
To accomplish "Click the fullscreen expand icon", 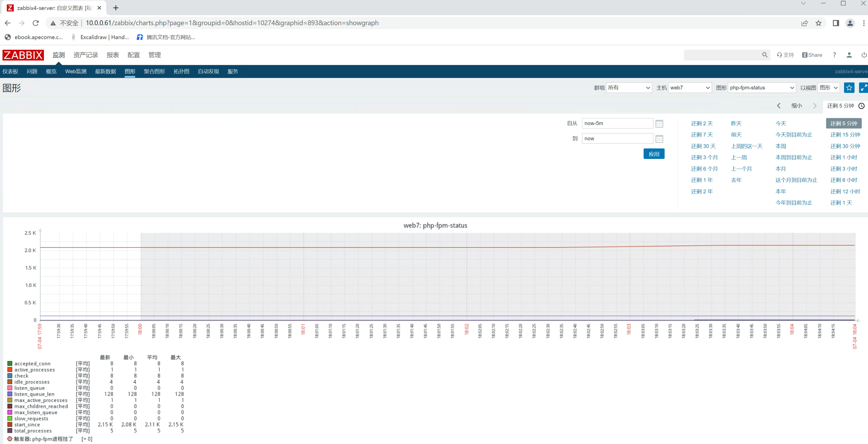I will pyautogui.click(x=863, y=88).
